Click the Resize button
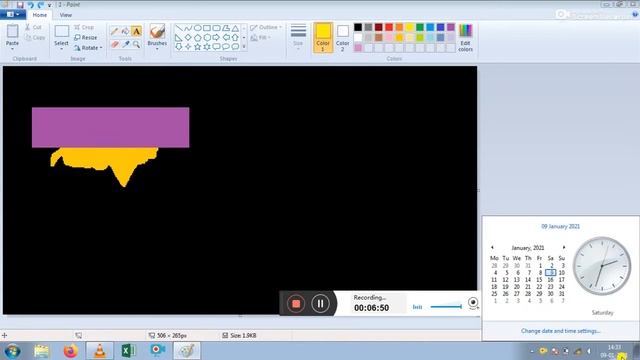 86,38
